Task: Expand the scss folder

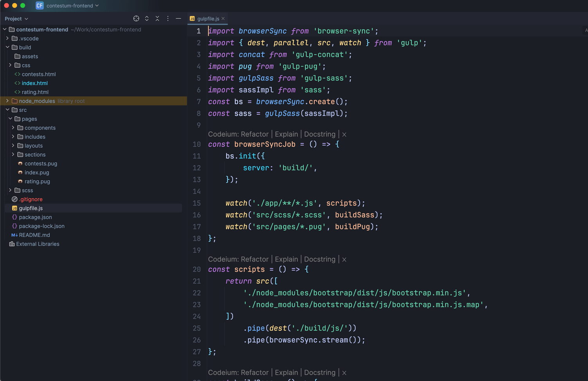Action: (x=10, y=190)
